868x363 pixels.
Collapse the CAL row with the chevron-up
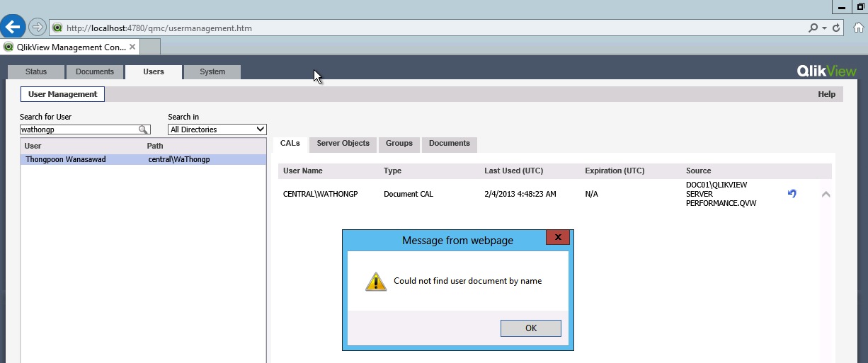click(x=826, y=194)
